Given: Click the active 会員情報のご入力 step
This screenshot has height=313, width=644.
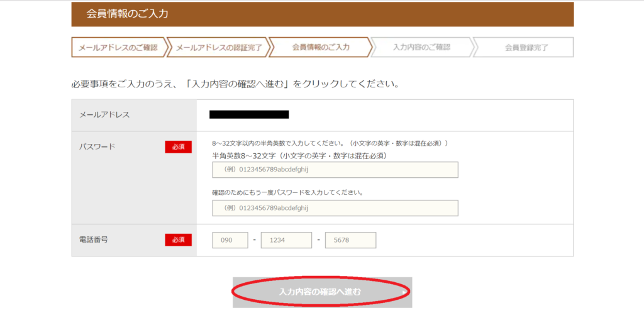Looking at the screenshot, I should pyautogui.click(x=321, y=47).
